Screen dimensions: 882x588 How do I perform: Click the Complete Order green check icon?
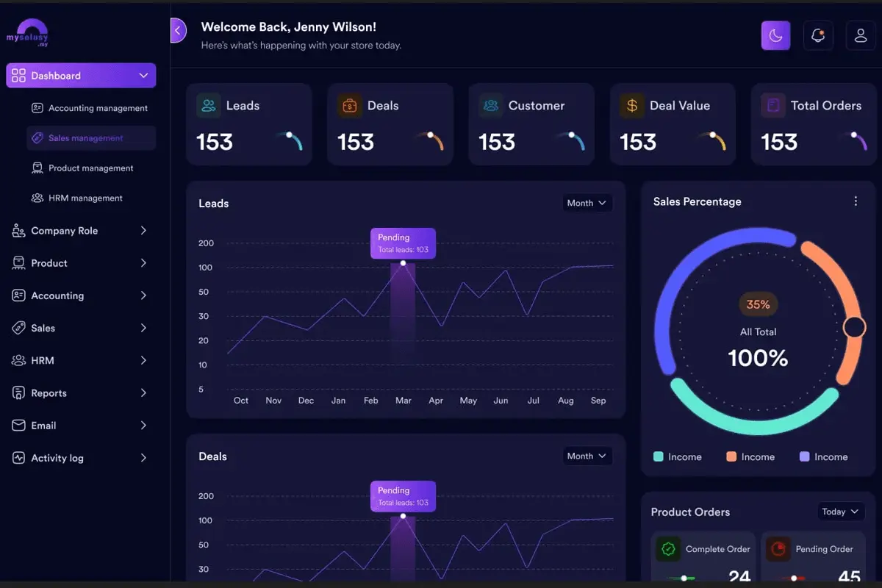(668, 549)
